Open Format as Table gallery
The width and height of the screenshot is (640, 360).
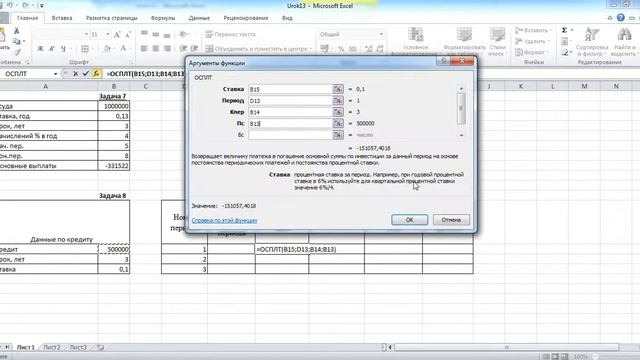464,41
